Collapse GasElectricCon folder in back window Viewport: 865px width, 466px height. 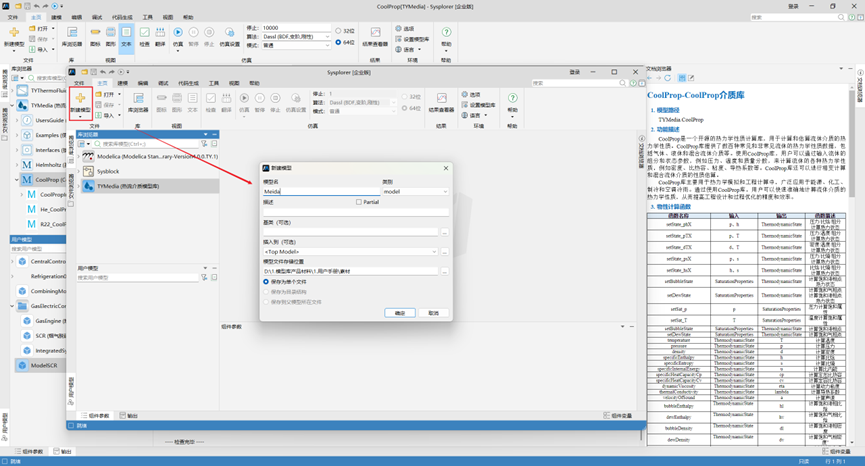coord(12,306)
